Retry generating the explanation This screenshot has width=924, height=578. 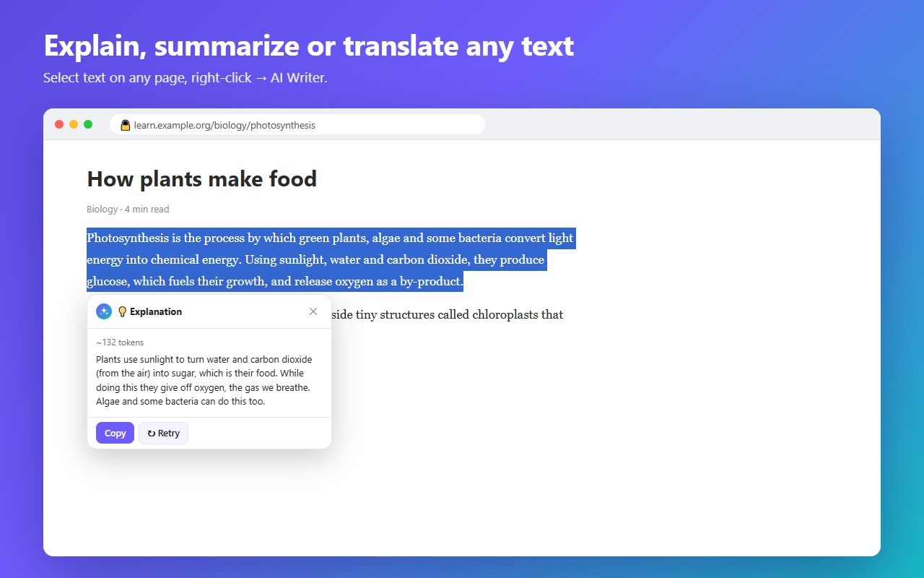[163, 433]
